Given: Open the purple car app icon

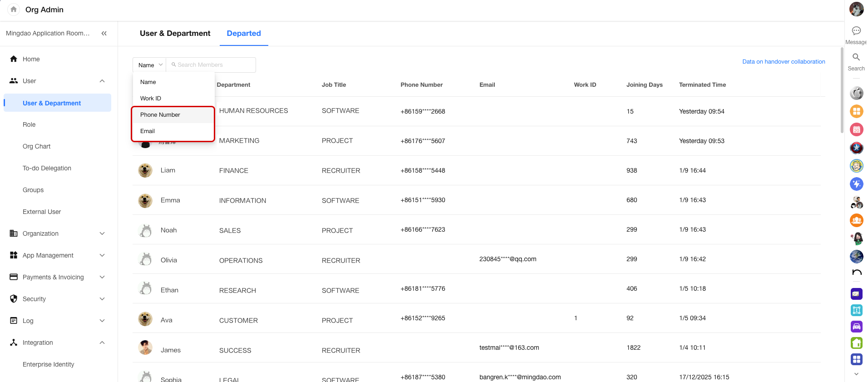Looking at the screenshot, I should [856, 327].
